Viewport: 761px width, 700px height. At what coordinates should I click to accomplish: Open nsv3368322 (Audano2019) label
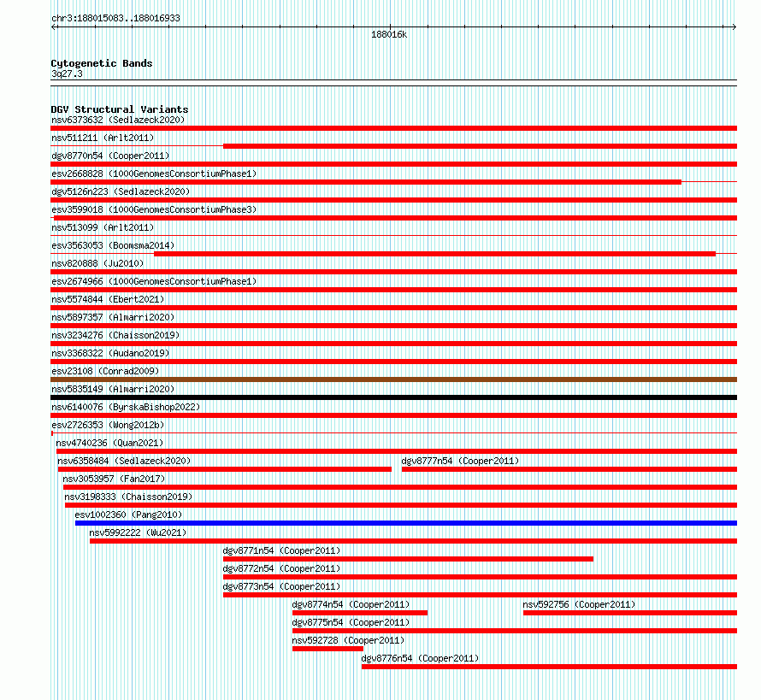pos(110,353)
